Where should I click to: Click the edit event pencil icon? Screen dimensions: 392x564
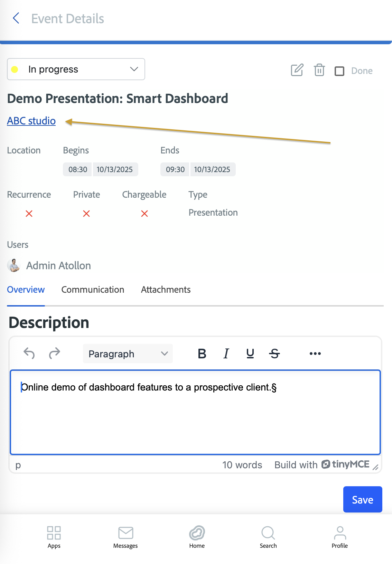pos(297,70)
